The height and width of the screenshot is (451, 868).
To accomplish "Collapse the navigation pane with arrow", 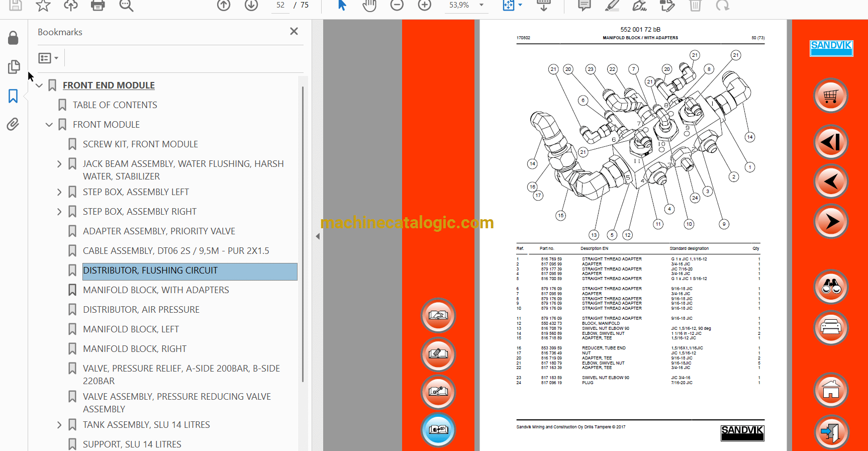I will 318,236.
